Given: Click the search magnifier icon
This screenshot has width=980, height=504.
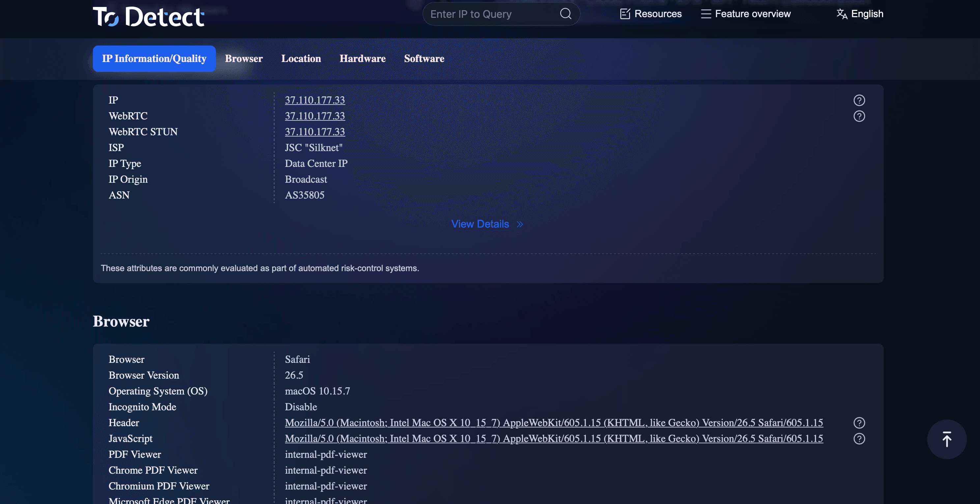Looking at the screenshot, I should 565,14.
